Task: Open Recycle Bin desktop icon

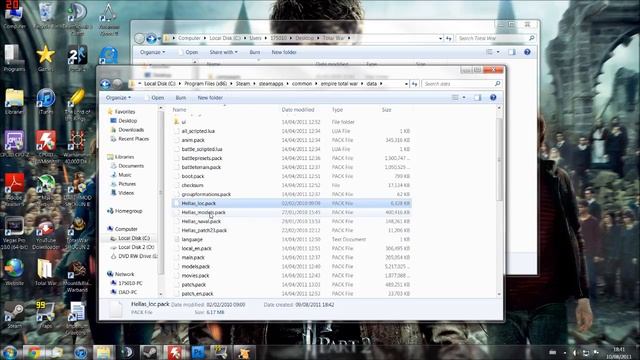Action: [x=46, y=16]
